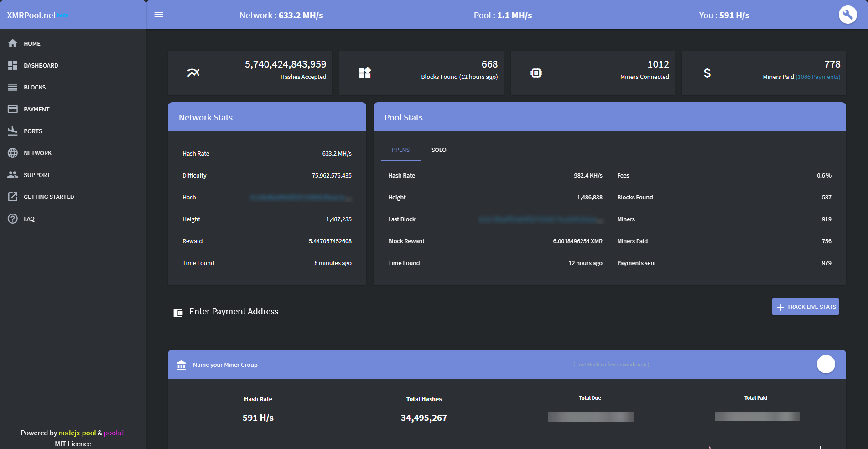This screenshot has height=449, width=868.
Task: Click the blurred network Hash link
Action: (x=301, y=198)
